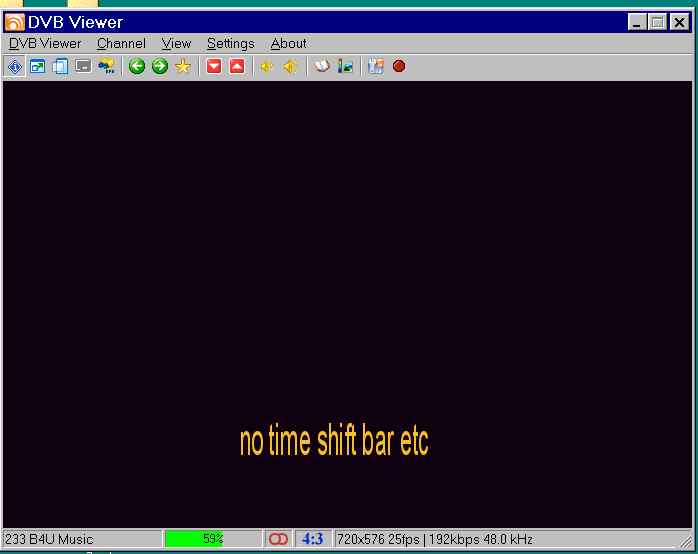Click the grey screen icon
Image resolution: width=698 pixels, height=554 pixels.
(x=83, y=67)
